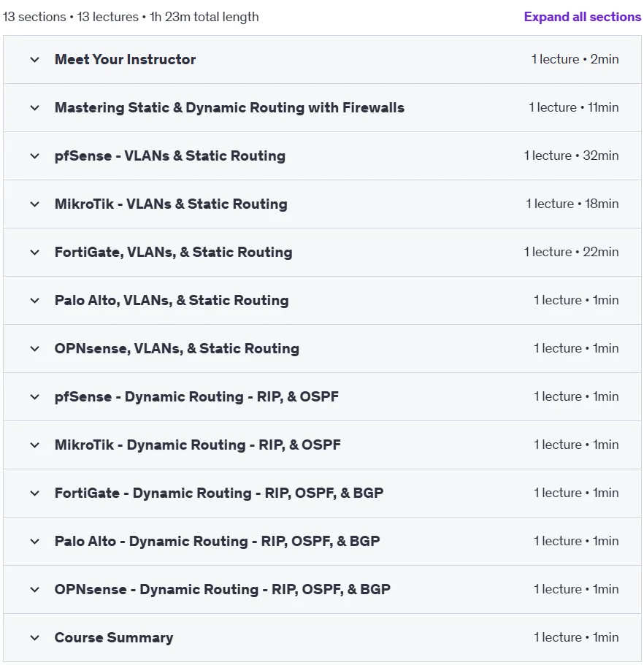Click '1 lecture • 1min' in pfSense Dynamic Routing row

pos(576,396)
